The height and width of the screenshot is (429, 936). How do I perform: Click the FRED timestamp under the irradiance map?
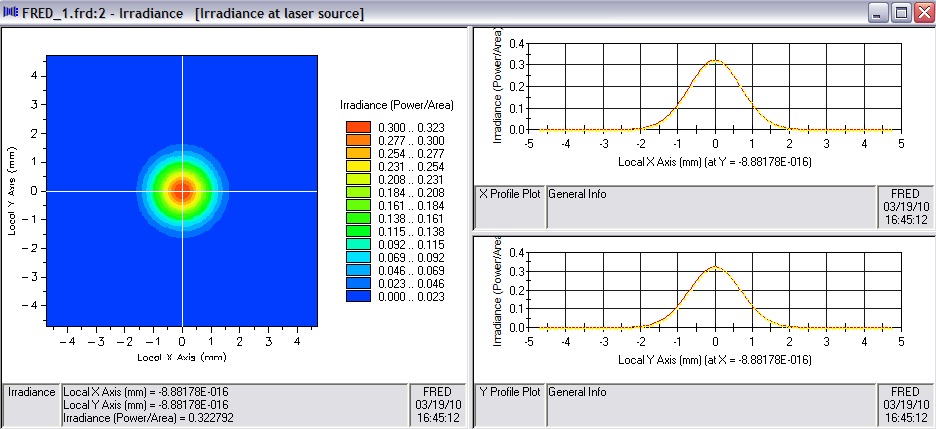[x=435, y=404]
